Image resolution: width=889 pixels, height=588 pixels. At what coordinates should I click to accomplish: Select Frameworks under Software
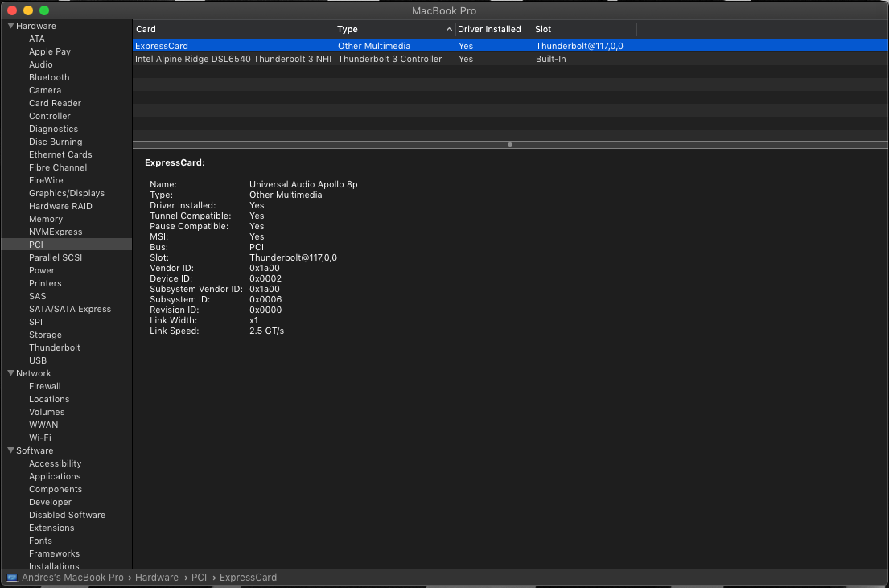tap(55, 553)
